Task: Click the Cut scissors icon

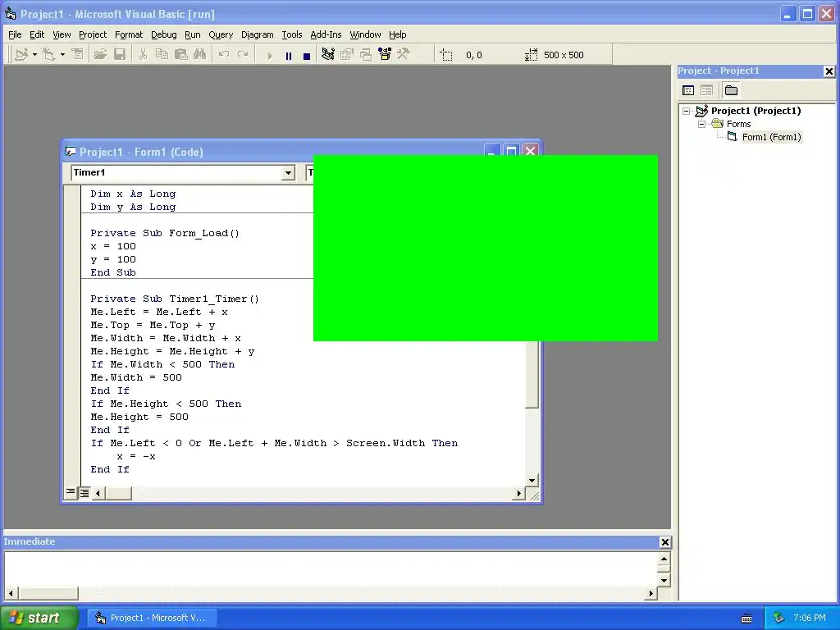Action: 143,55
